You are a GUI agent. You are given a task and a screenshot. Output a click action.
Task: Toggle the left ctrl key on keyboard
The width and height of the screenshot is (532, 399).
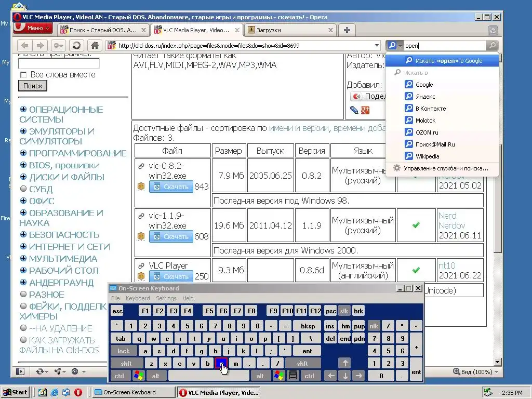point(119,376)
